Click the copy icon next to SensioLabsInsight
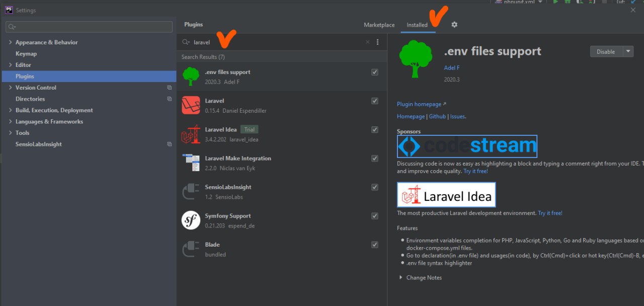 tap(170, 144)
